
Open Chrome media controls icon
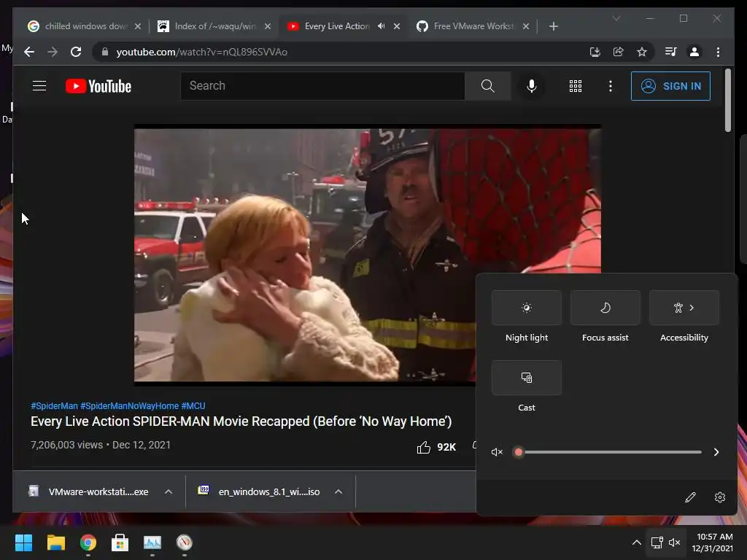click(671, 52)
